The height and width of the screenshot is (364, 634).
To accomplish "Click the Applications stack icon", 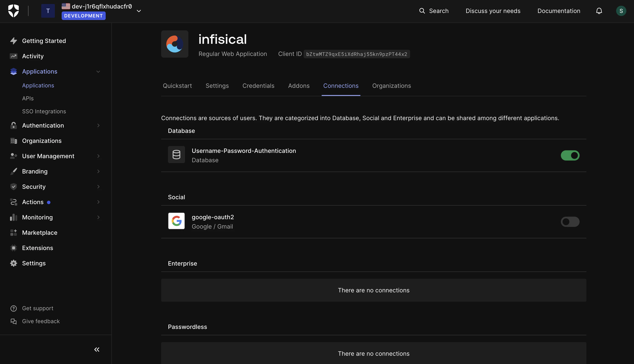I will (x=13, y=71).
